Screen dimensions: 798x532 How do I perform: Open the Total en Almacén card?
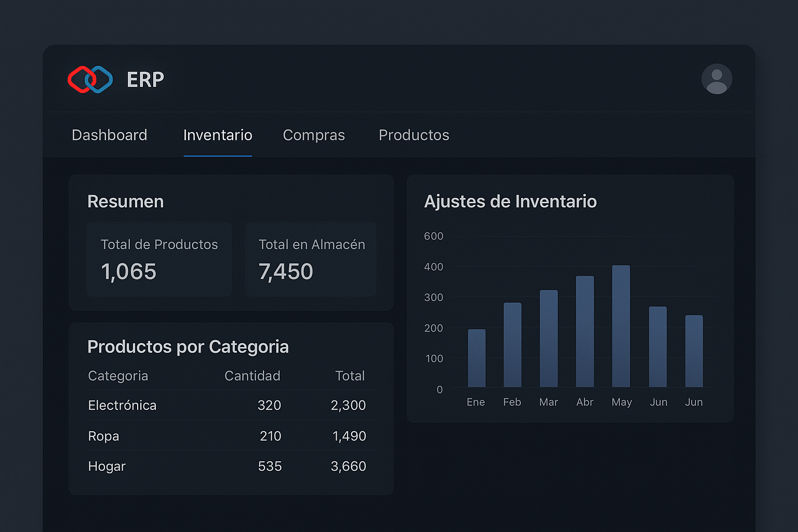(x=311, y=259)
